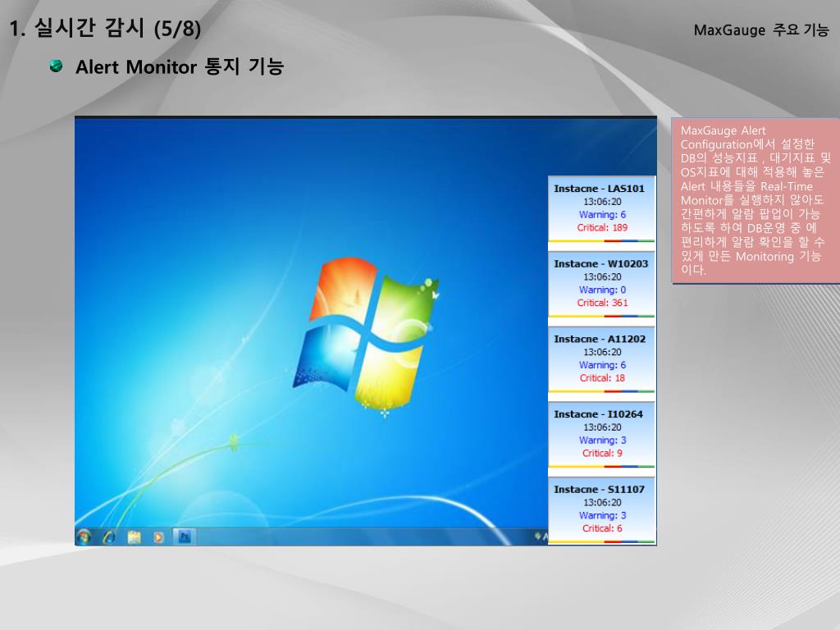Screen dimensions: 840x630
Task: Click the status color bar under W10203 alert
Action: 601,316
